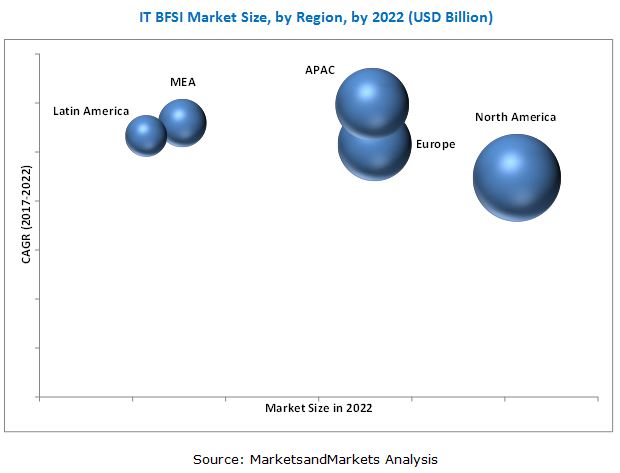Select the "North America" text label
This screenshot has height=473, width=620.
(515, 117)
